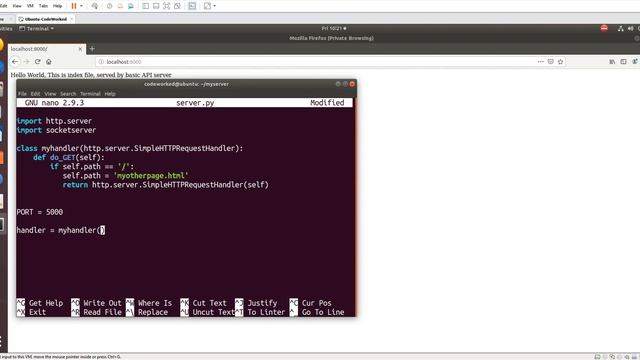Viewport: 640px width, 360px height.
Task: Click 'Go To Line' in the nano shortcut bar
Action: tap(323, 312)
